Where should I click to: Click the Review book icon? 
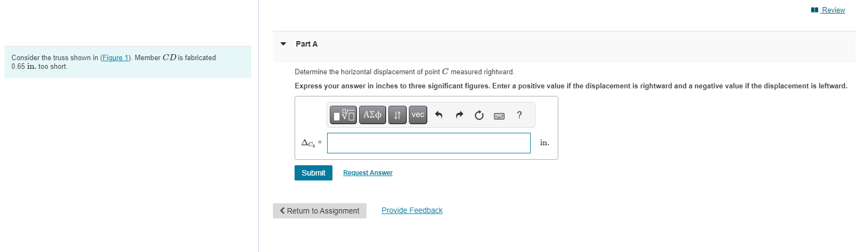point(814,10)
